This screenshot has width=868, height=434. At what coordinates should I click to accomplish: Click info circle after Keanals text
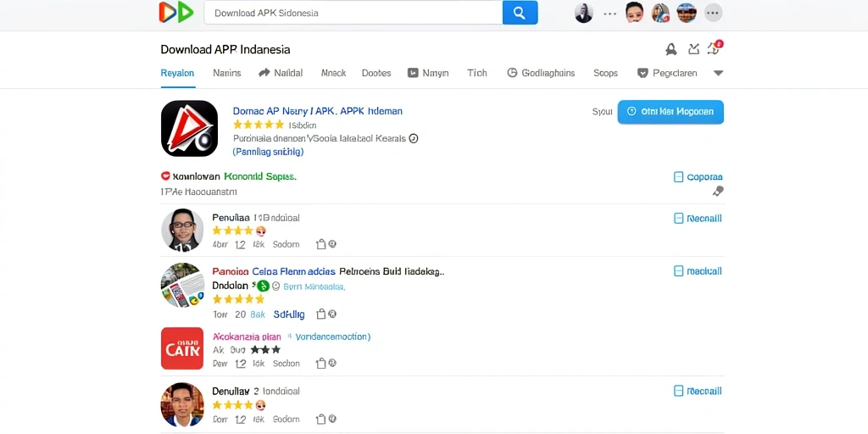(413, 138)
